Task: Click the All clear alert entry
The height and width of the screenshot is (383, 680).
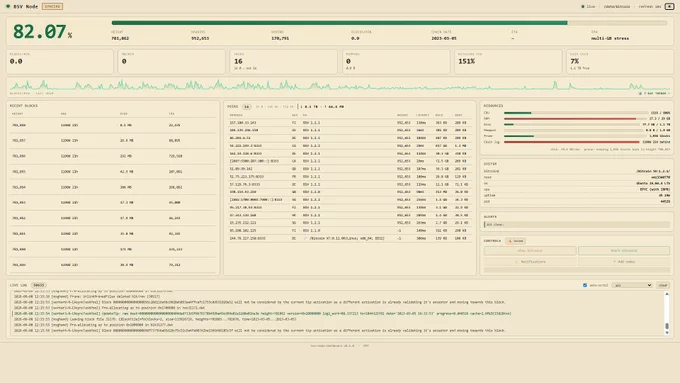Action: (577, 225)
